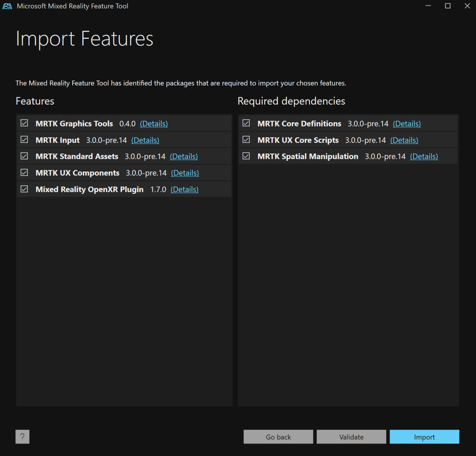The image size is (476, 456).
Task: Click the Validate button
Action: pyautogui.click(x=351, y=437)
